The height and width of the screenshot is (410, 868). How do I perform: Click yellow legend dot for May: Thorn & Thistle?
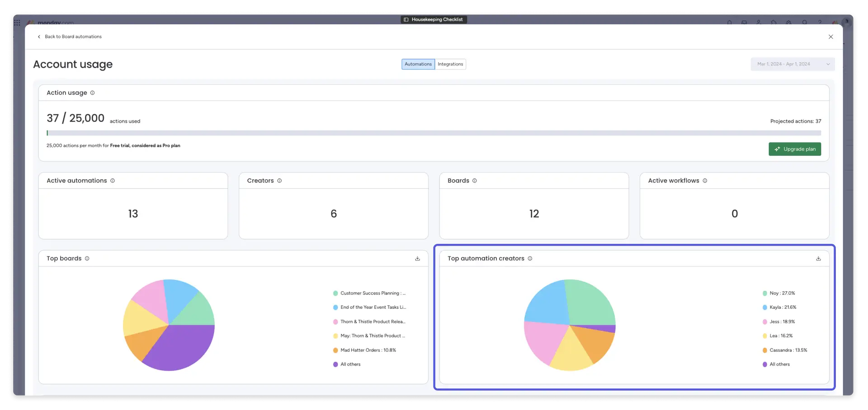click(x=335, y=336)
